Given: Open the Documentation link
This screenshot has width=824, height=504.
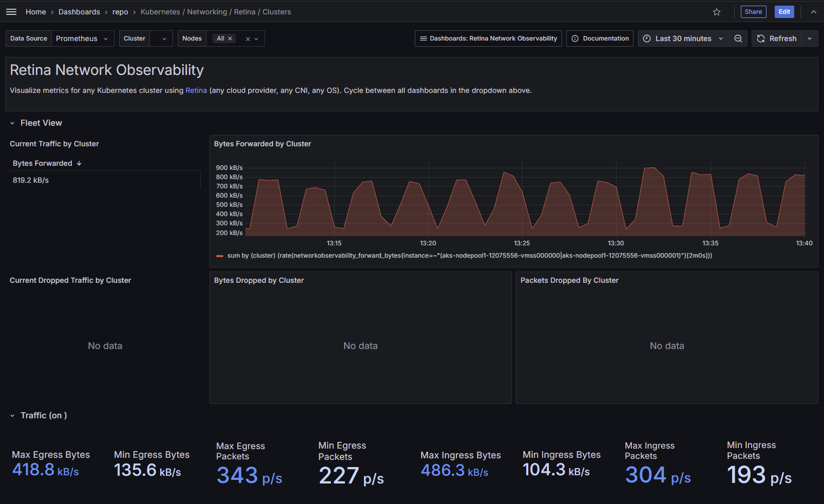Looking at the screenshot, I should click(600, 38).
